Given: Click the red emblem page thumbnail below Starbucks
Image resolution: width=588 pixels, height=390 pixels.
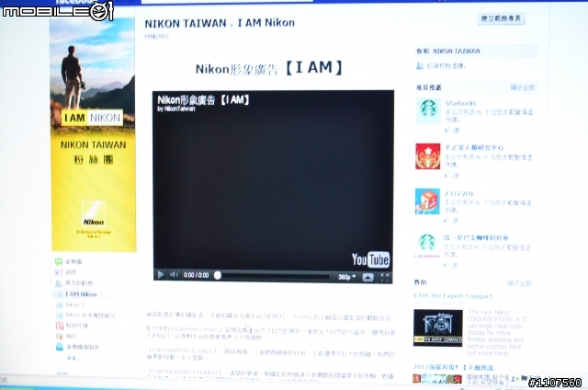Looking at the screenshot, I should pyautogui.click(x=428, y=155).
